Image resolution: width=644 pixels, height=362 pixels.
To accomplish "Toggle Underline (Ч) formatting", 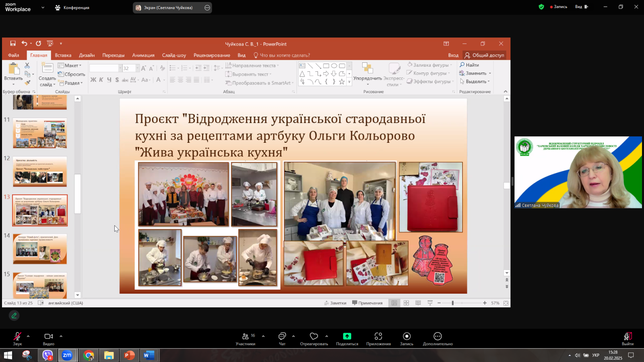I will 109,80.
